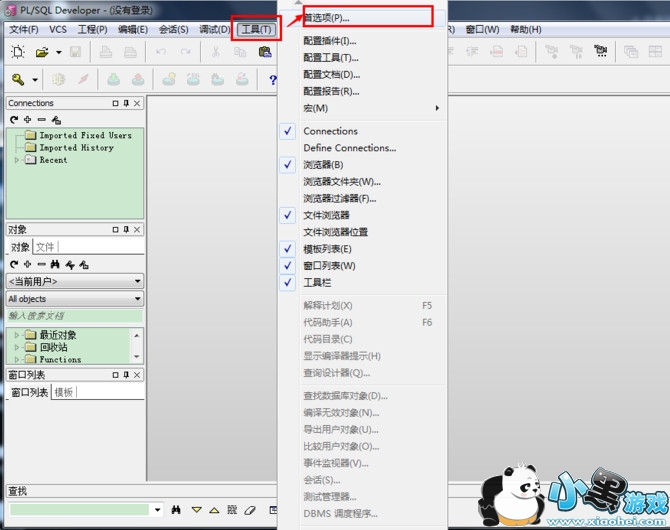Click the find next down triangle icon
This screenshot has height=530, width=670.
point(197,510)
